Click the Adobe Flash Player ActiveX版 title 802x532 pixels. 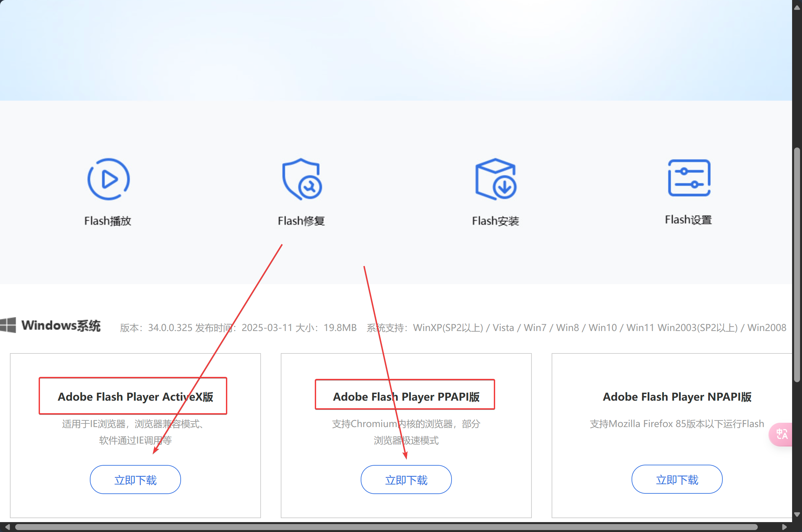coord(135,397)
